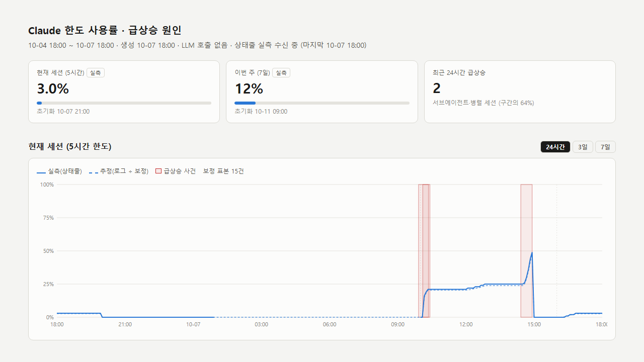
Task: Click the 15:00 x-axis label
Action: pos(534,325)
